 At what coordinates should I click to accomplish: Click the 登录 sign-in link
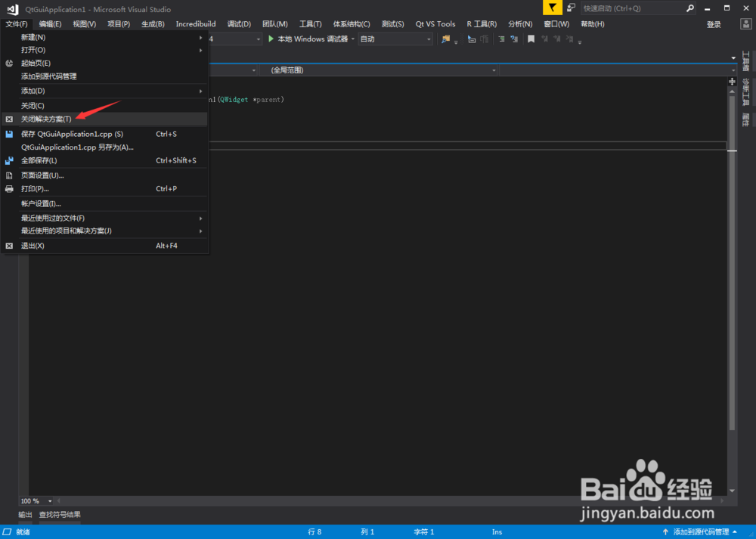(714, 25)
